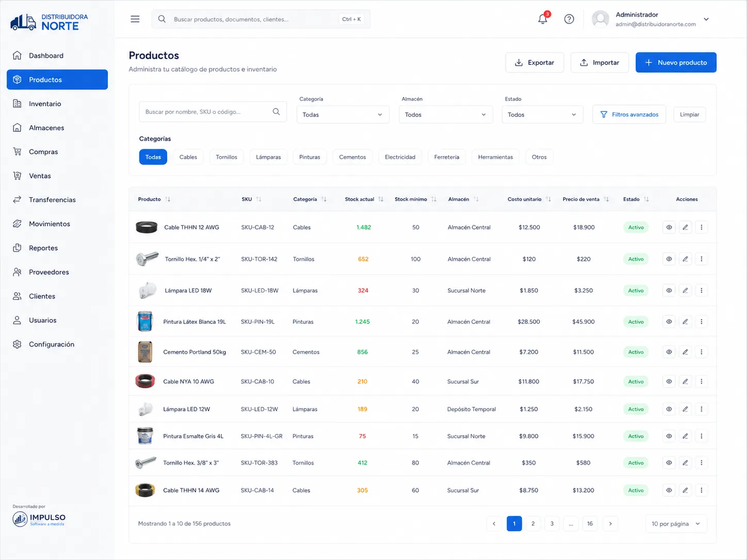Edit Cable THHN 12 AWG with pencil icon
Viewport: 747px width, 560px height.
tap(685, 227)
